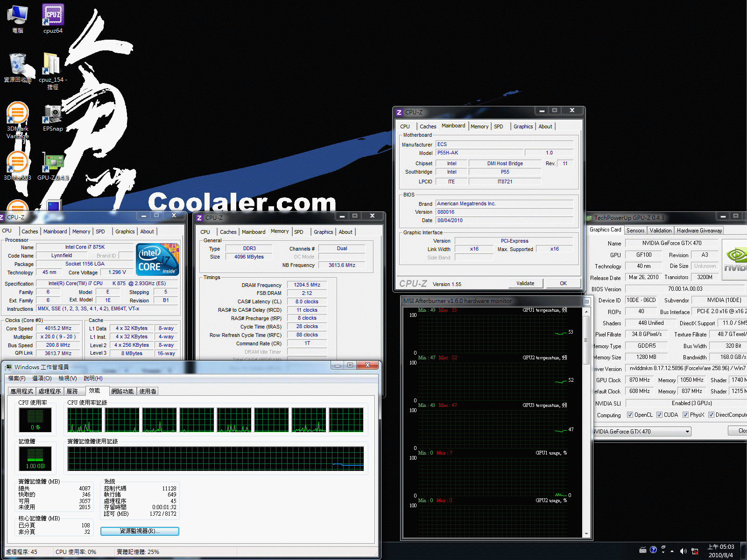Toggle the CUDA checkbox in GPU-Z
The height and width of the screenshot is (560, 747).
(659, 415)
